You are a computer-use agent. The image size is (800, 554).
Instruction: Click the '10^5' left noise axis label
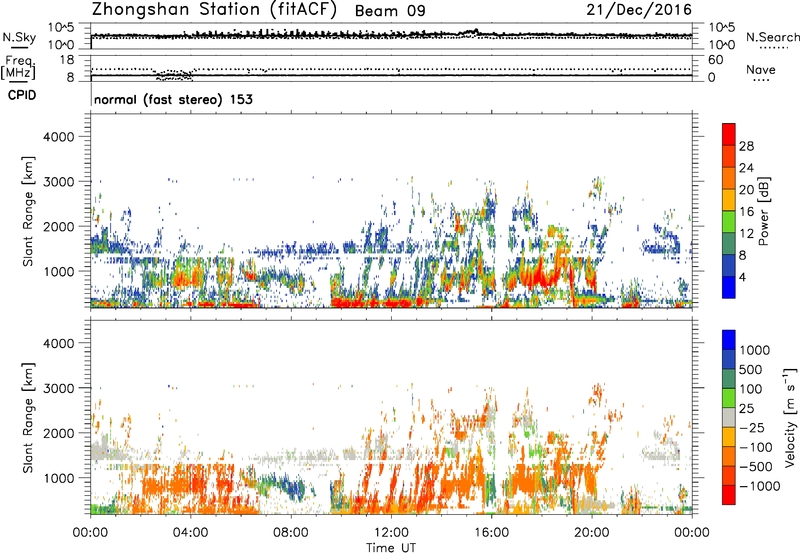61,27
